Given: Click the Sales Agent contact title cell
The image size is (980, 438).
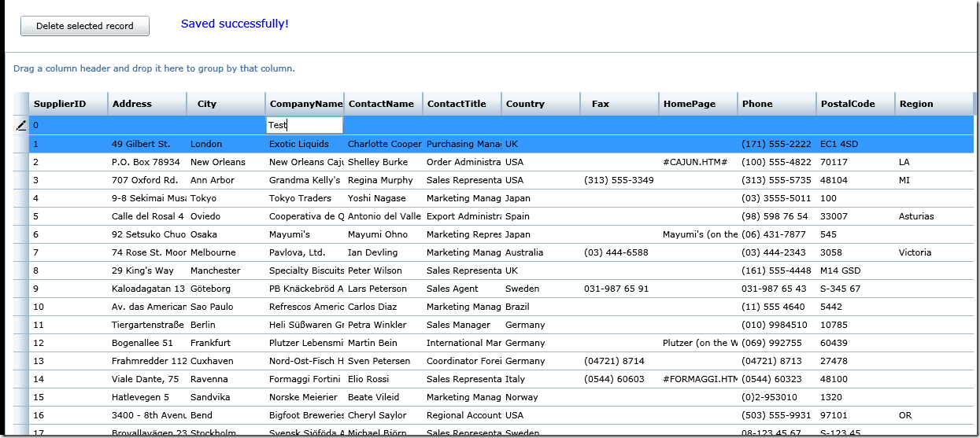Looking at the screenshot, I should (x=462, y=289).
